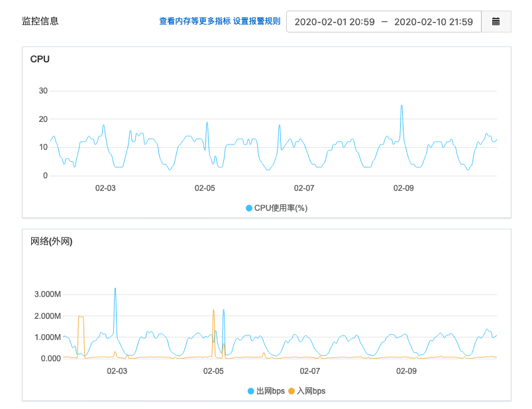Select the 网络(外网) chart title
Screen dimensions: 532x409
[x=51, y=241]
